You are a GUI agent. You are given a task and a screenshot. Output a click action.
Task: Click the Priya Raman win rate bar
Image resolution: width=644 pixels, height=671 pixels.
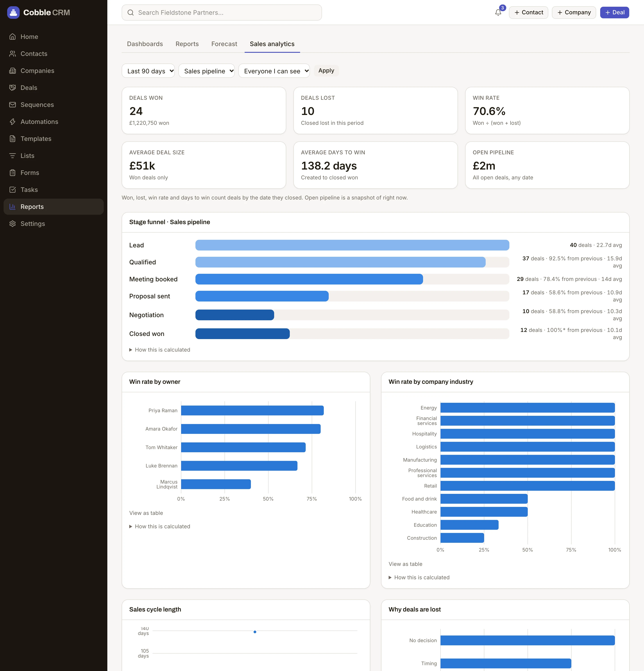pos(252,410)
